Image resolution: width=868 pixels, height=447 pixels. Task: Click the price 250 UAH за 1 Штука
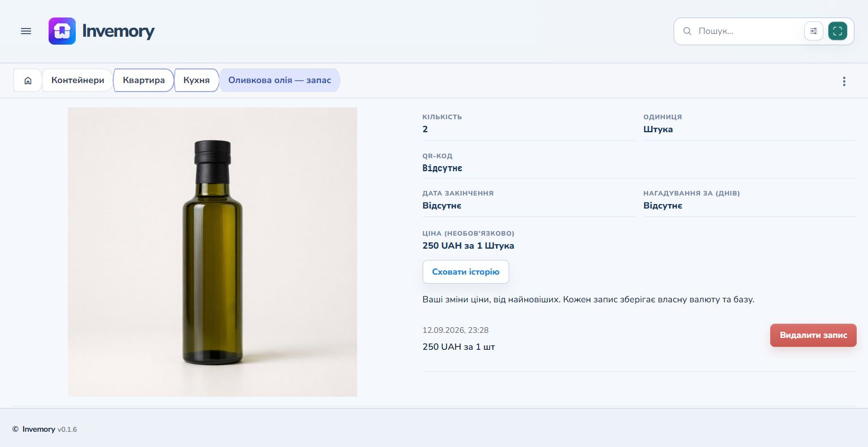[468, 246]
